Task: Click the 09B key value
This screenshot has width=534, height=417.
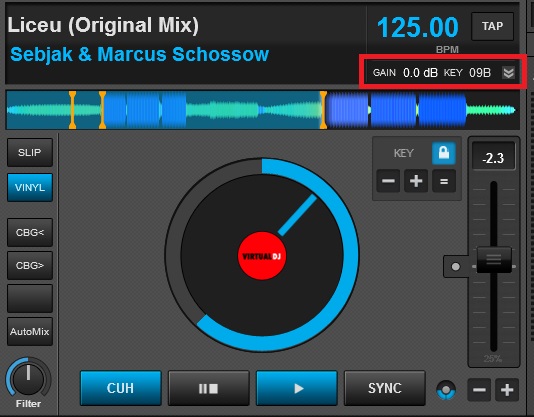Action: click(480, 73)
